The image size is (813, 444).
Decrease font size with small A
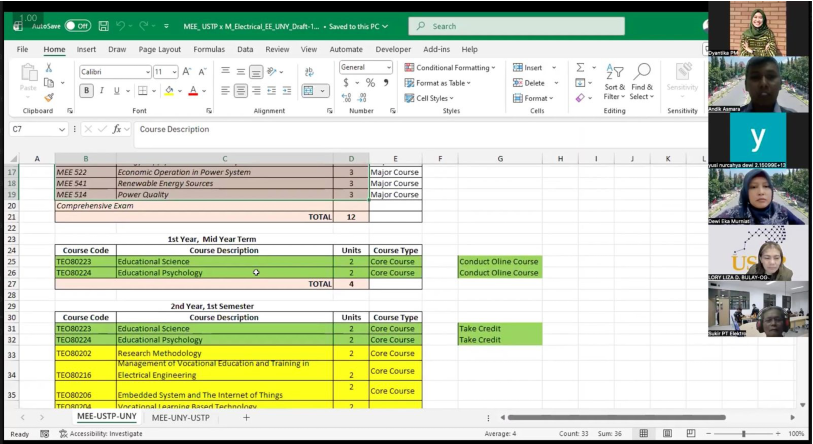click(x=202, y=72)
